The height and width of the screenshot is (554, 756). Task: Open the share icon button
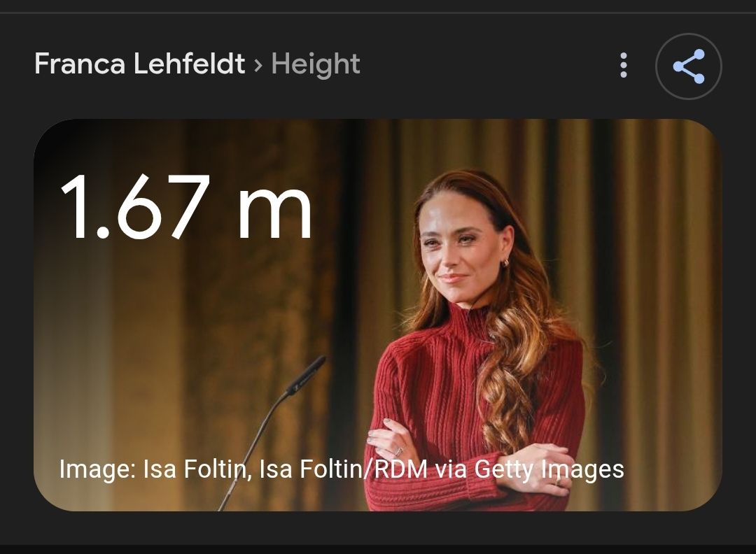click(x=688, y=66)
